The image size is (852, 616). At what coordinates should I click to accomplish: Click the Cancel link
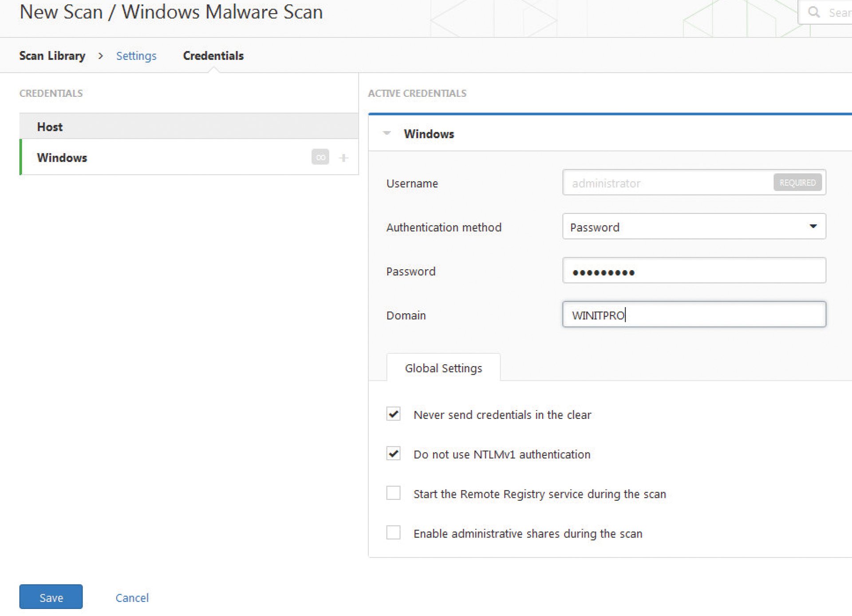pos(132,598)
